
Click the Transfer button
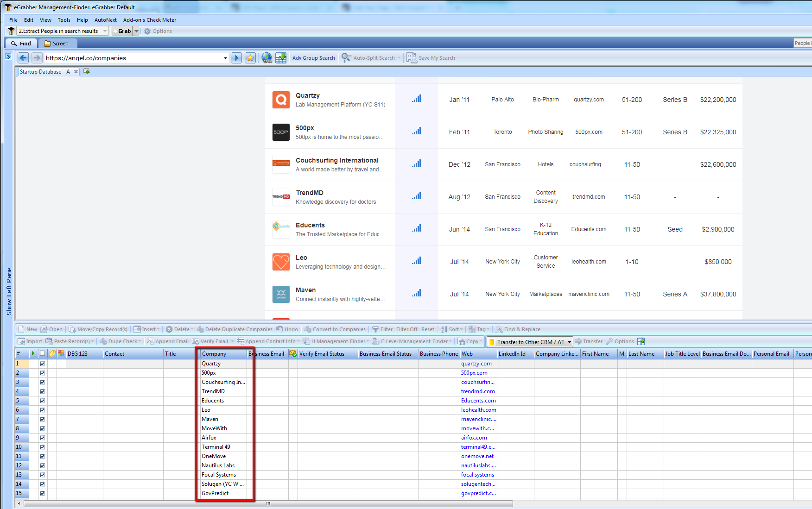589,341
